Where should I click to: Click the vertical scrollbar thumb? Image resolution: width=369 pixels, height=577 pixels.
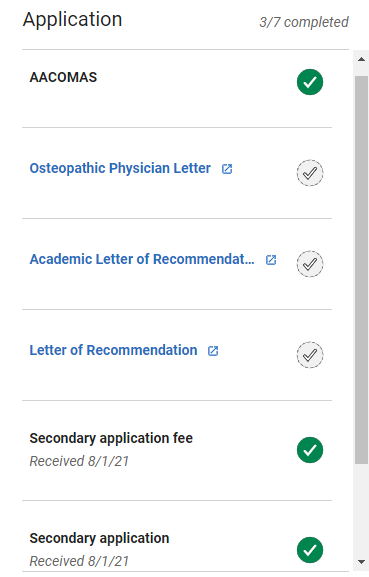[361, 270]
